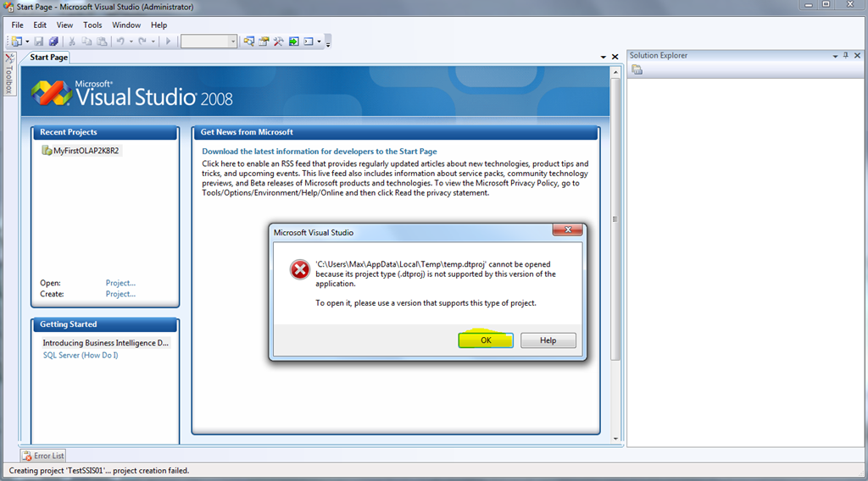Click OK in the error dialog
Viewport: 868px width, 481px height.
486,340
